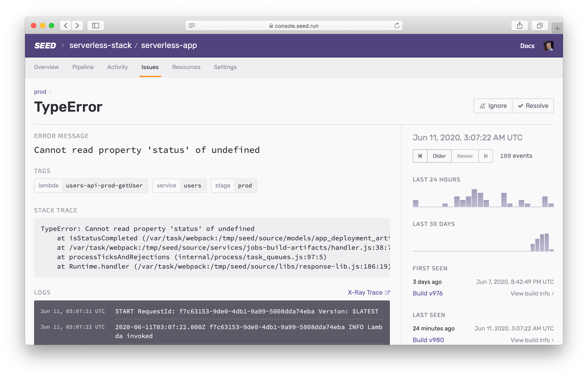
Task: Click the browser reload page icon
Action: (397, 26)
